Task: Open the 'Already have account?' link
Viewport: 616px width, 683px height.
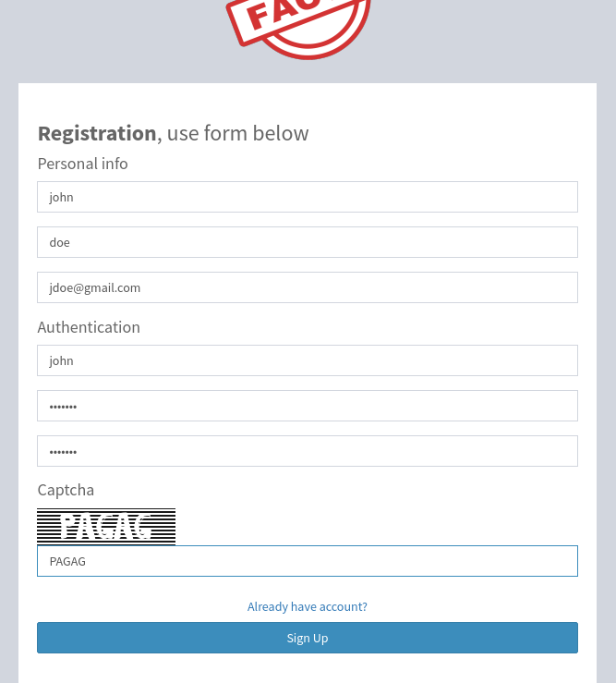Action: [308, 606]
